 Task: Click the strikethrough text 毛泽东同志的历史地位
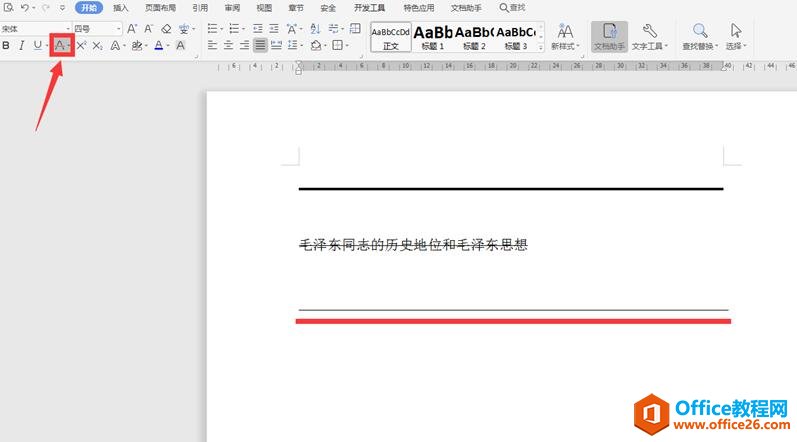pyautogui.click(x=370, y=245)
